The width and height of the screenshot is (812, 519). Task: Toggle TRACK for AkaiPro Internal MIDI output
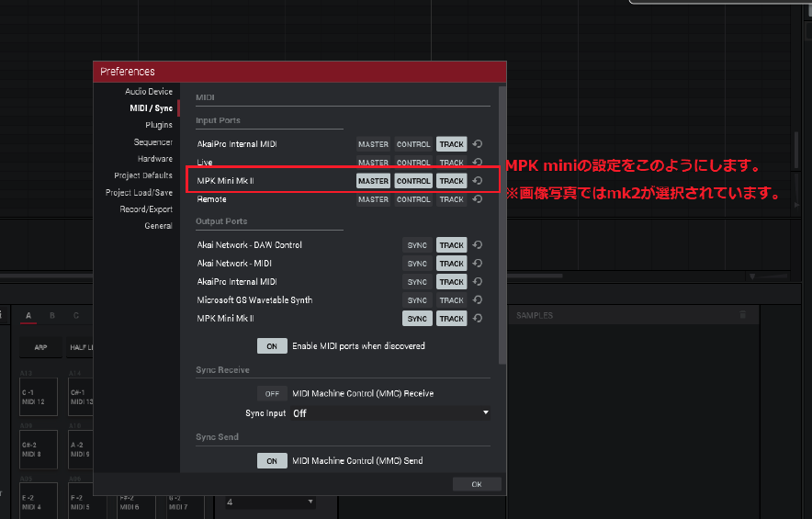(x=452, y=282)
